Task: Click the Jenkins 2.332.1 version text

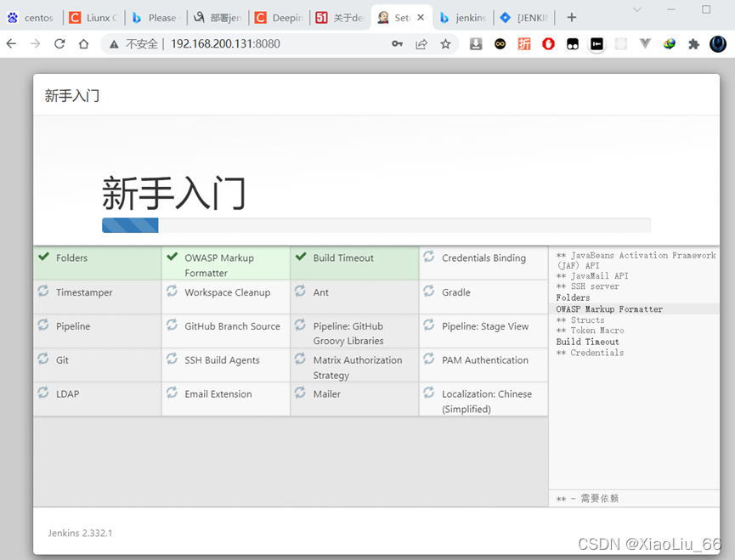Action: (80, 533)
